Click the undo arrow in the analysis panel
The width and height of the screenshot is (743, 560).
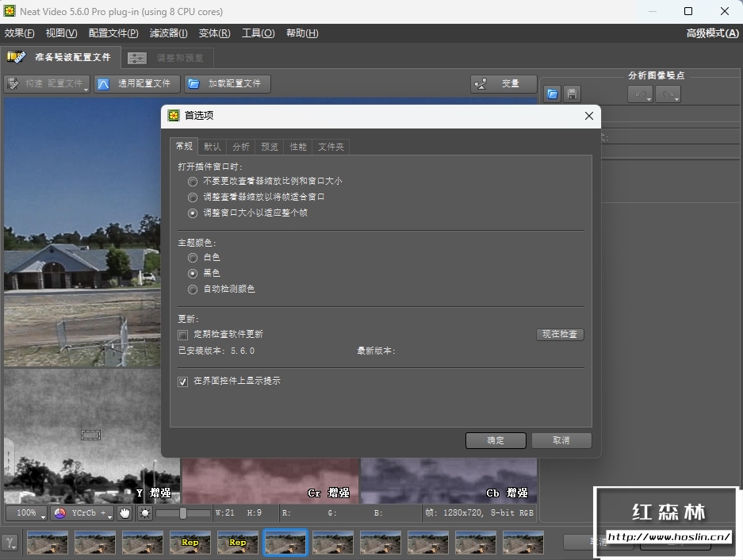pos(640,94)
